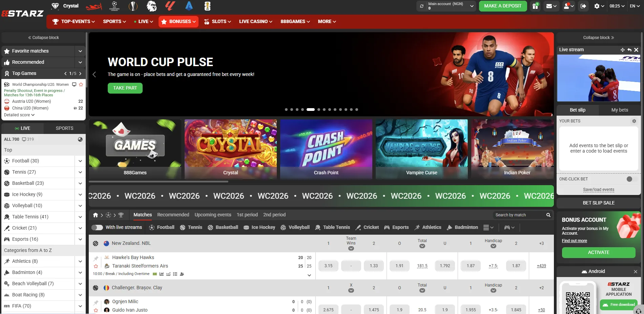Expand the Football (30) list
The image size is (644, 314).
point(80,161)
